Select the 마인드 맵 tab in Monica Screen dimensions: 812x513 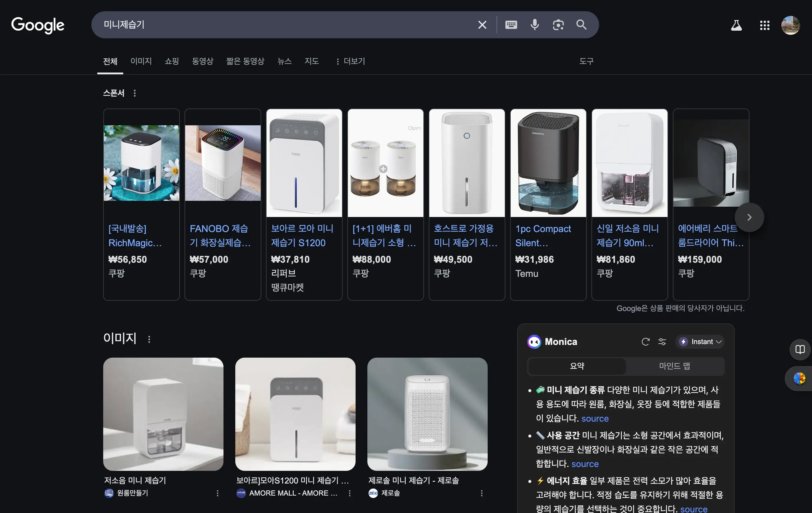tap(674, 366)
